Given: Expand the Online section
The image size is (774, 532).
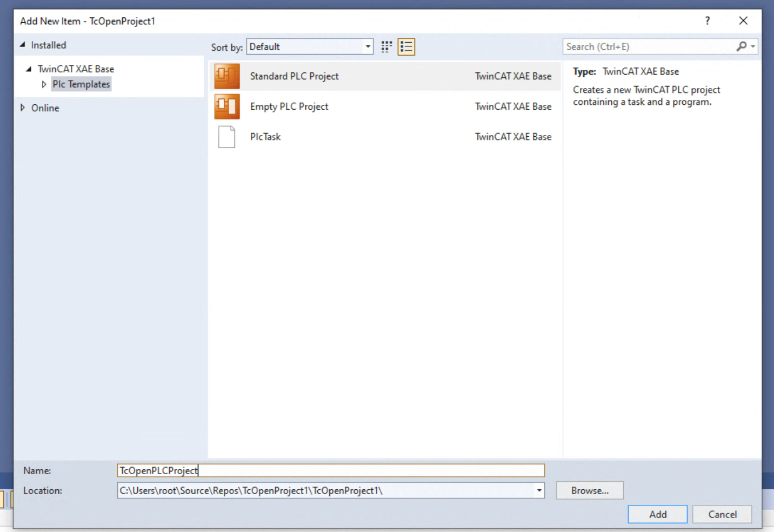Looking at the screenshot, I should tap(23, 108).
